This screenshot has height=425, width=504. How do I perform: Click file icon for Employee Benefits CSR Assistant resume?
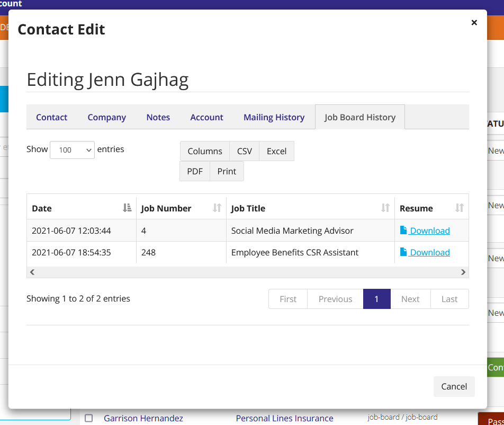(403, 252)
